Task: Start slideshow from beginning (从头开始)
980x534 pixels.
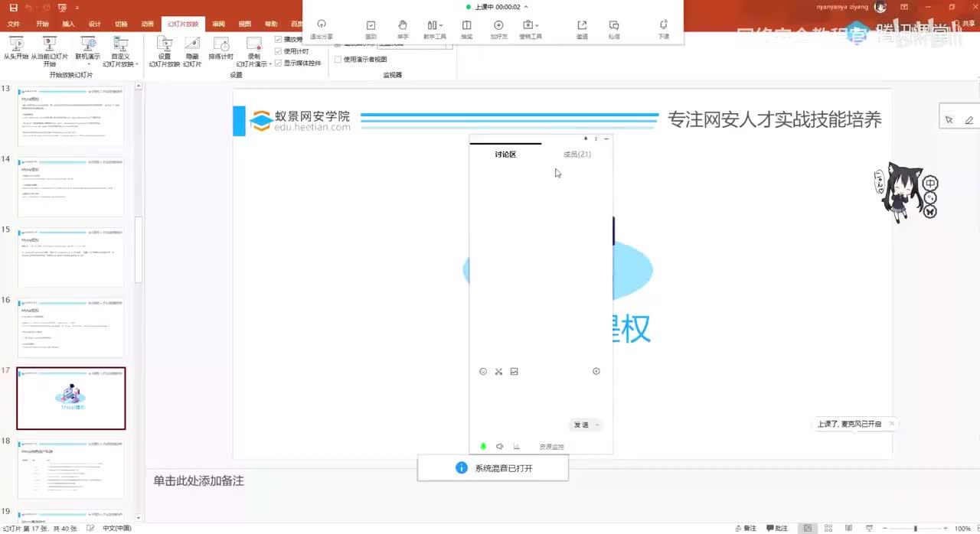Action: pyautogui.click(x=15, y=50)
